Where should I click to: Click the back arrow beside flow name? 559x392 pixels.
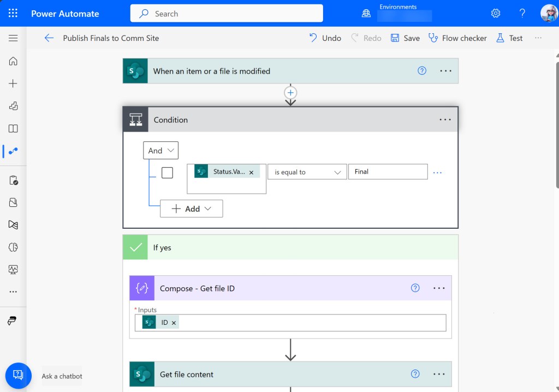49,38
